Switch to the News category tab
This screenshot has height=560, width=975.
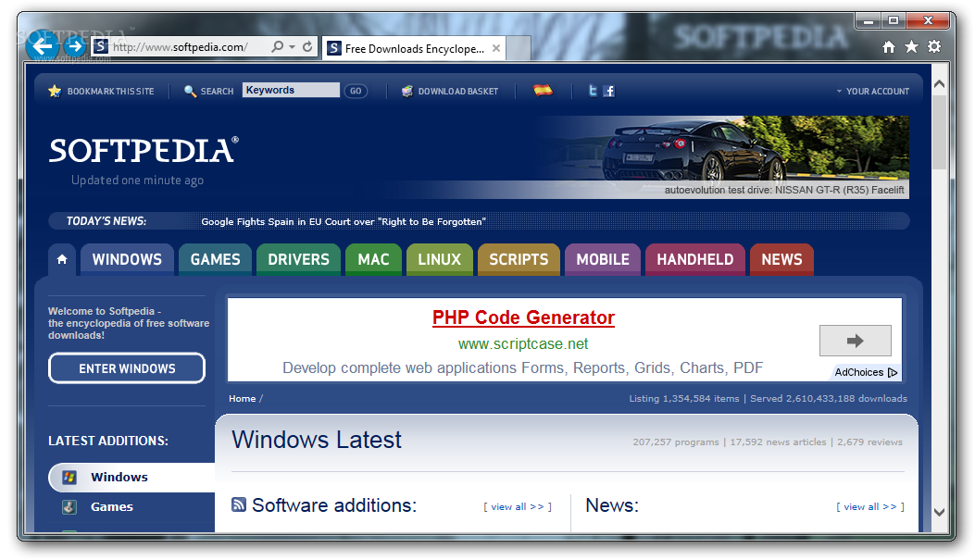pyautogui.click(x=781, y=259)
